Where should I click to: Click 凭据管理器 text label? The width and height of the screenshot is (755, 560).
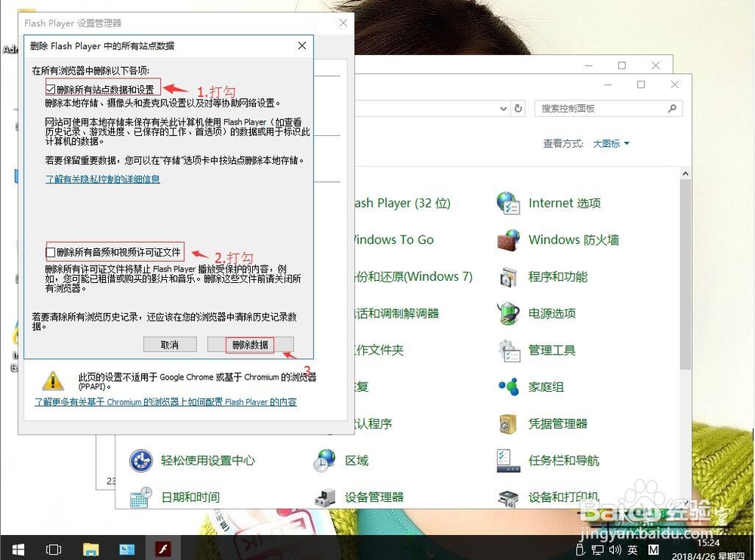coord(558,423)
